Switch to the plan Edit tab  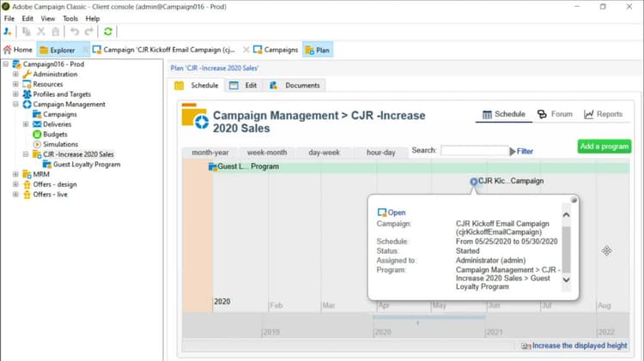tap(243, 86)
